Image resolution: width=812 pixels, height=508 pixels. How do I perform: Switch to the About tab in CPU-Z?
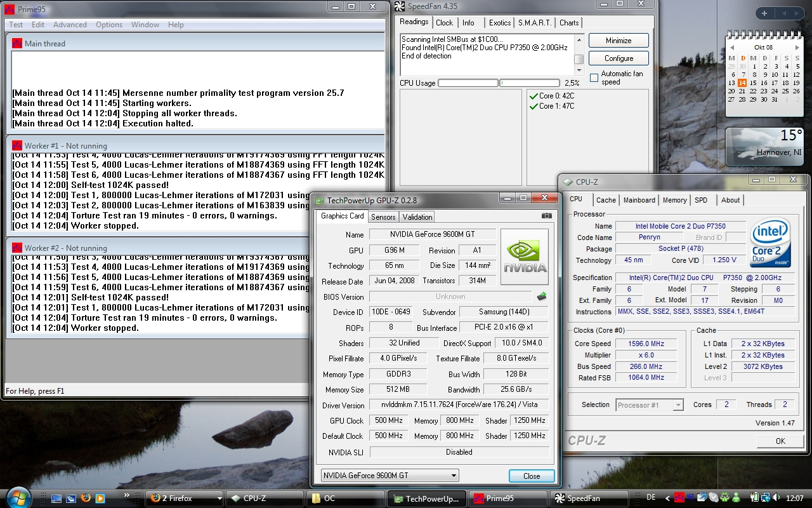(x=730, y=200)
